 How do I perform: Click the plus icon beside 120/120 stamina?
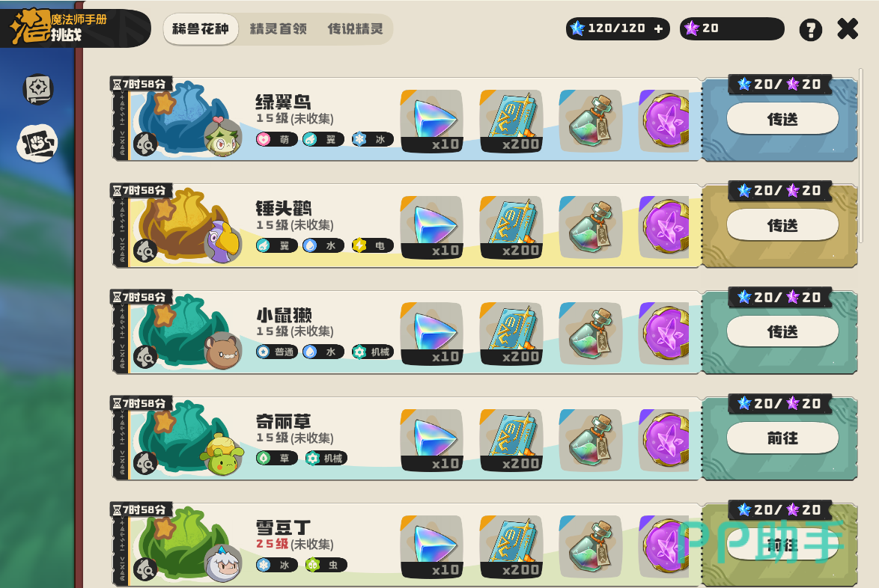tap(658, 28)
